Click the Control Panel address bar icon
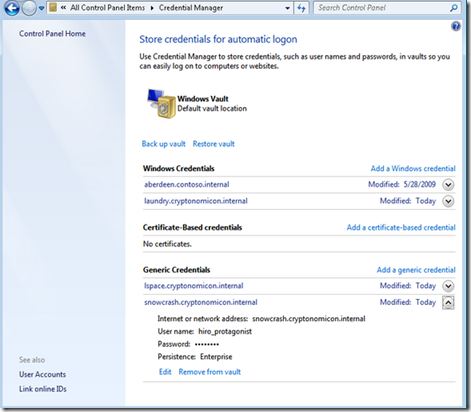Viewport: 471px width, 412px height. (53, 8)
